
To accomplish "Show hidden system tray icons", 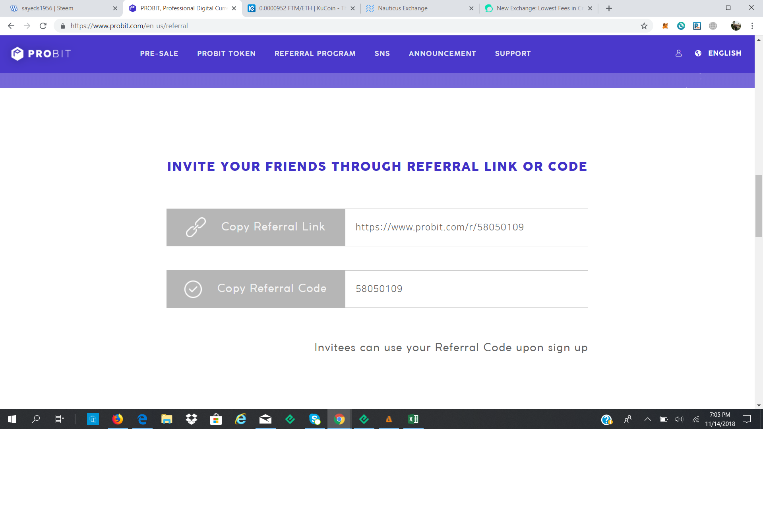I will [647, 419].
